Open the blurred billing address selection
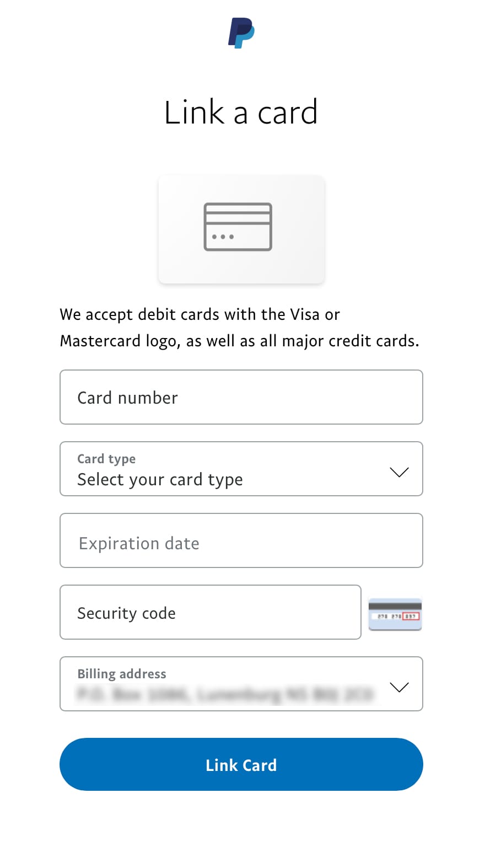Screen dimensions: 485x868 (225, 694)
